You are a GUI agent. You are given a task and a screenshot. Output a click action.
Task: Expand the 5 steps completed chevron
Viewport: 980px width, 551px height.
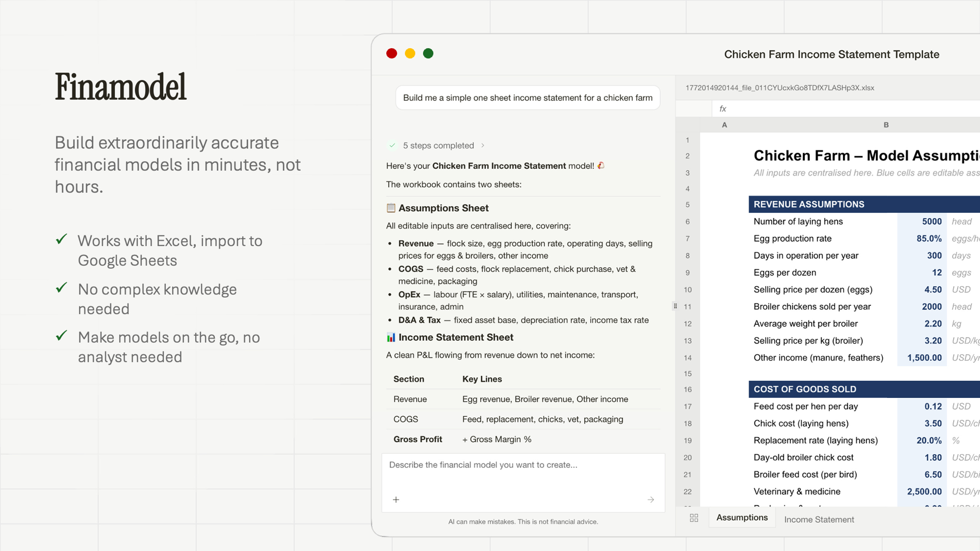[x=483, y=145]
